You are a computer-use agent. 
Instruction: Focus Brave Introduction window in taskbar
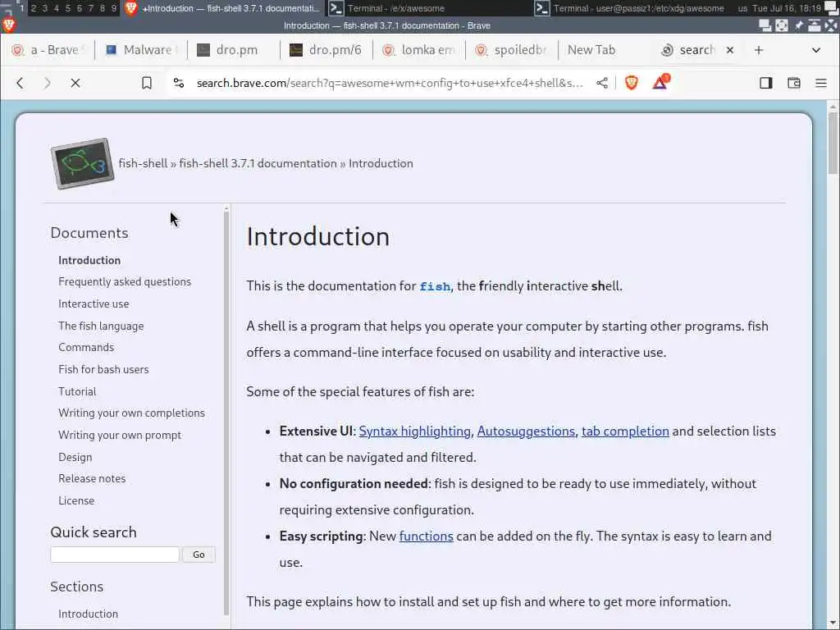click(x=223, y=8)
